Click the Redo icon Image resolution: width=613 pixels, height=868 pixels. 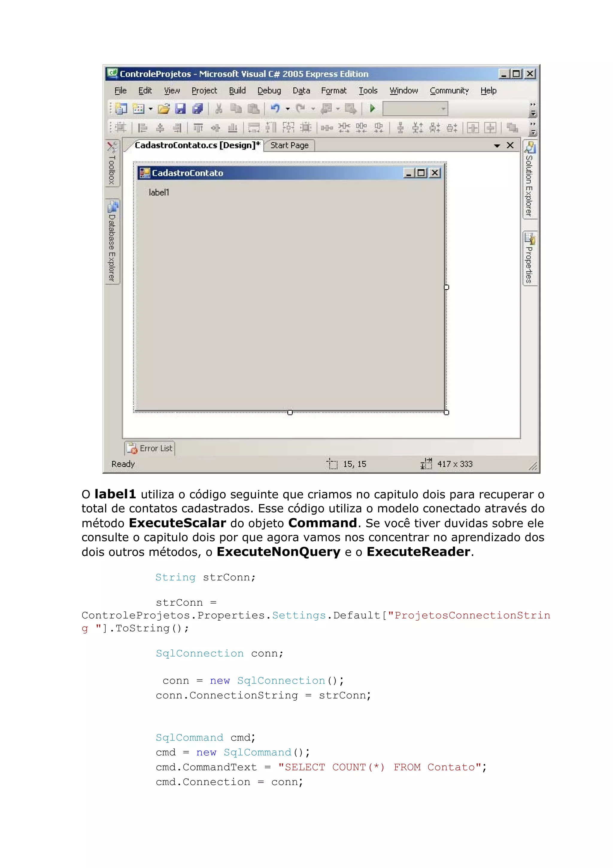coord(301,109)
